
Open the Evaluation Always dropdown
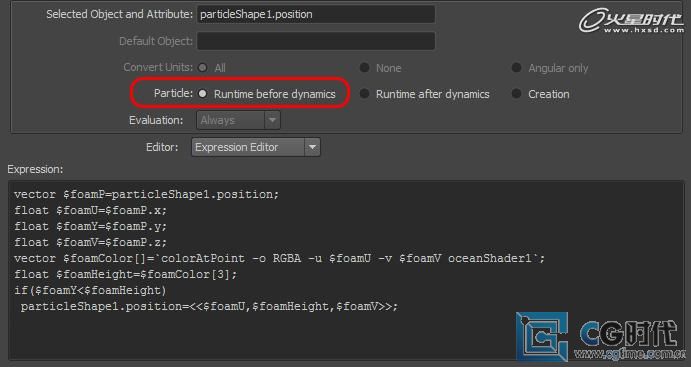pyautogui.click(x=238, y=120)
